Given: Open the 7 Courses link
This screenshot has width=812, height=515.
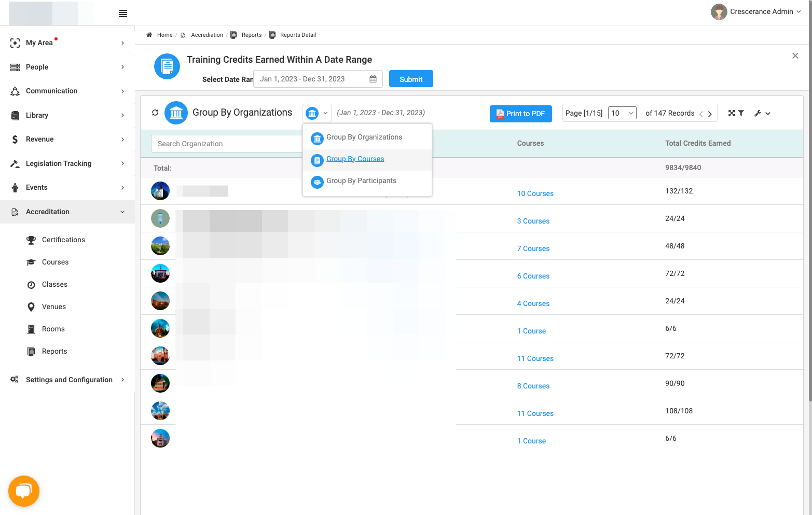Looking at the screenshot, I should coord(533,248).
